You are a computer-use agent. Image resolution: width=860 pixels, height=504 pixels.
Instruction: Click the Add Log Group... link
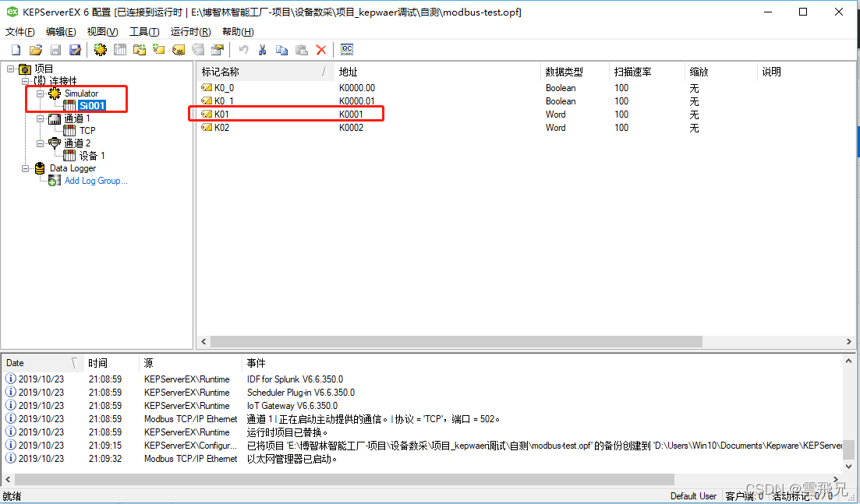coord(96,180)
